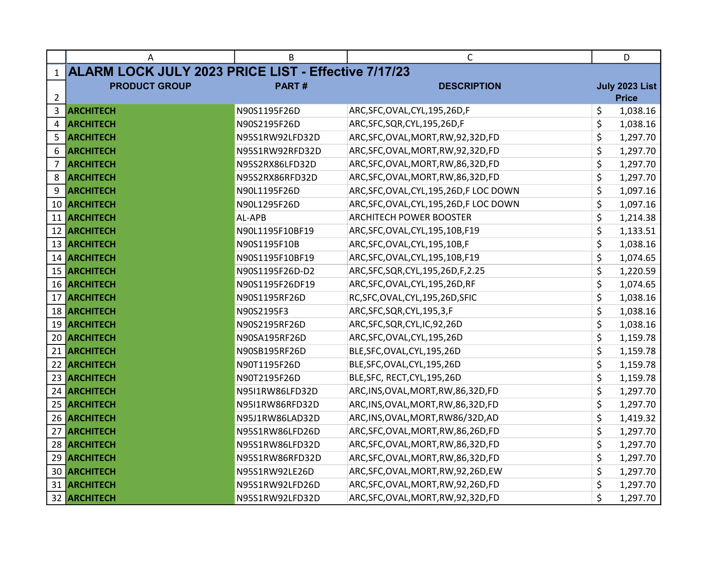The height and width of the screenshot is (563, 728).
Task: Select column C header
Action: [x=469, y=57]
